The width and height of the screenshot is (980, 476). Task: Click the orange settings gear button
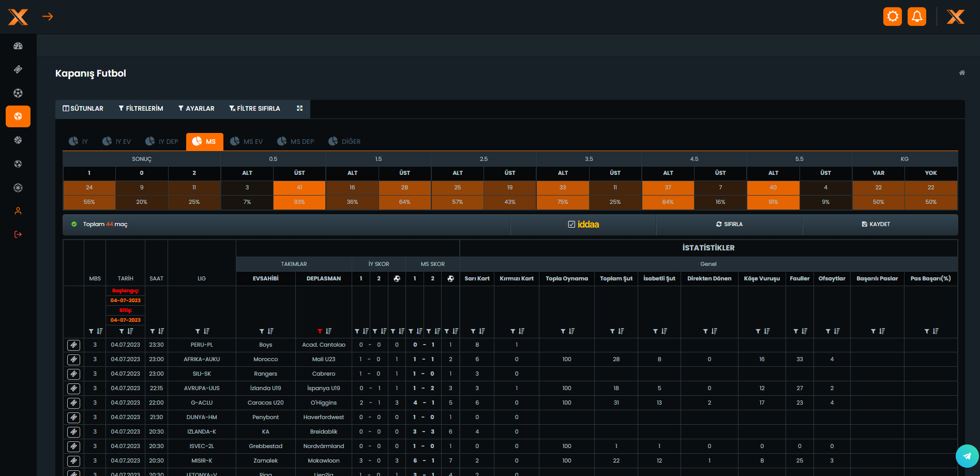point(892,17)
